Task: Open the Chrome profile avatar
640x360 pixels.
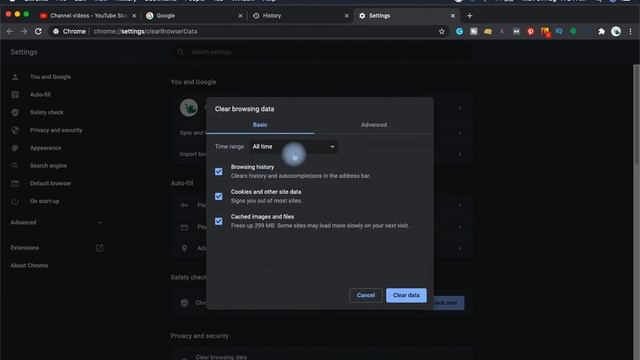Action: pyautogui.click(x=616, y=31)
